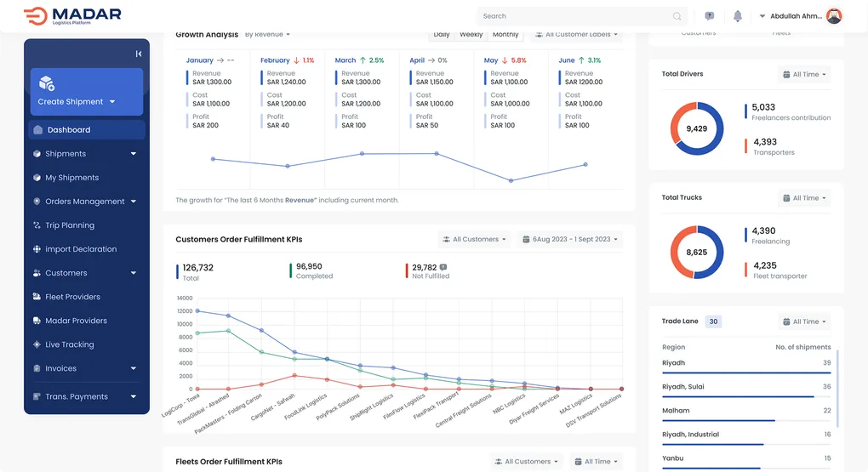Open the chat message icon in header
Screen dimensions: 868x472
pos(710,16)
